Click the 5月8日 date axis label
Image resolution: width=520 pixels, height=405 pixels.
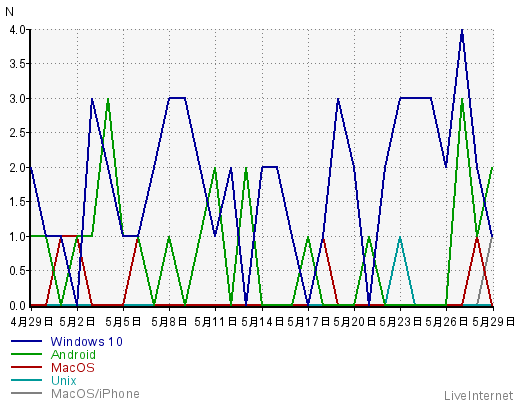[x=169, y=322]
